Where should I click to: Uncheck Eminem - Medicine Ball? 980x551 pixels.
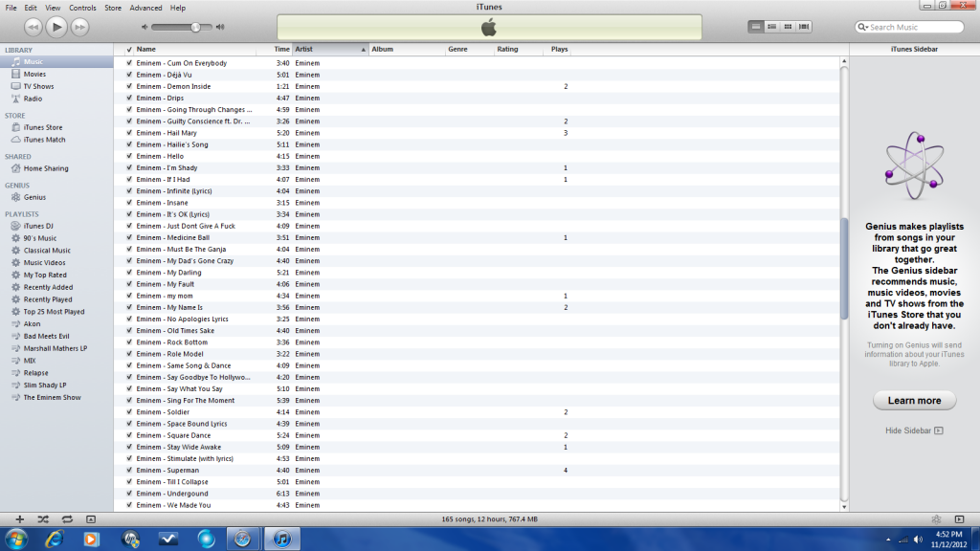click(129, 237)
